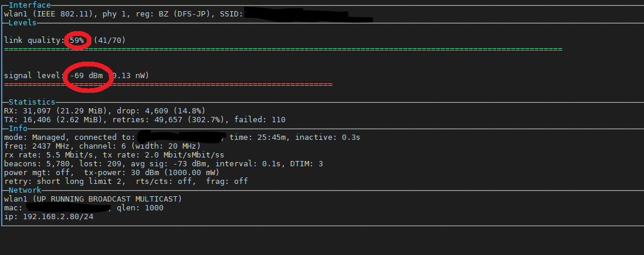Screen dimensions: 644x255
Task: Click the power mgt: off setting
Action: tap(39, 172)
